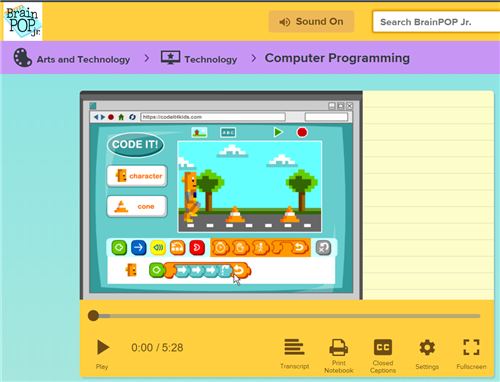Click the orange robot character on stage
Viewport: 500px width, 382px height.
tap(190, 197)
